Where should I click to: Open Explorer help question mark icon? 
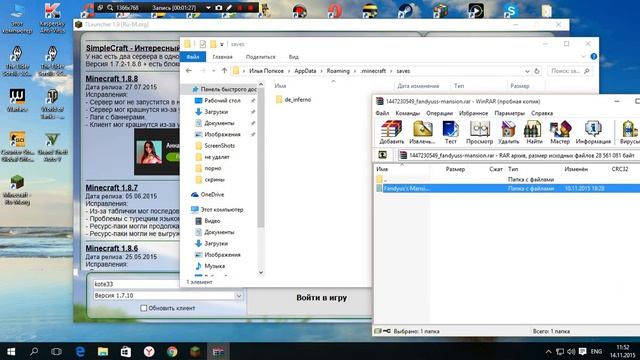click(x=593, y=56)
